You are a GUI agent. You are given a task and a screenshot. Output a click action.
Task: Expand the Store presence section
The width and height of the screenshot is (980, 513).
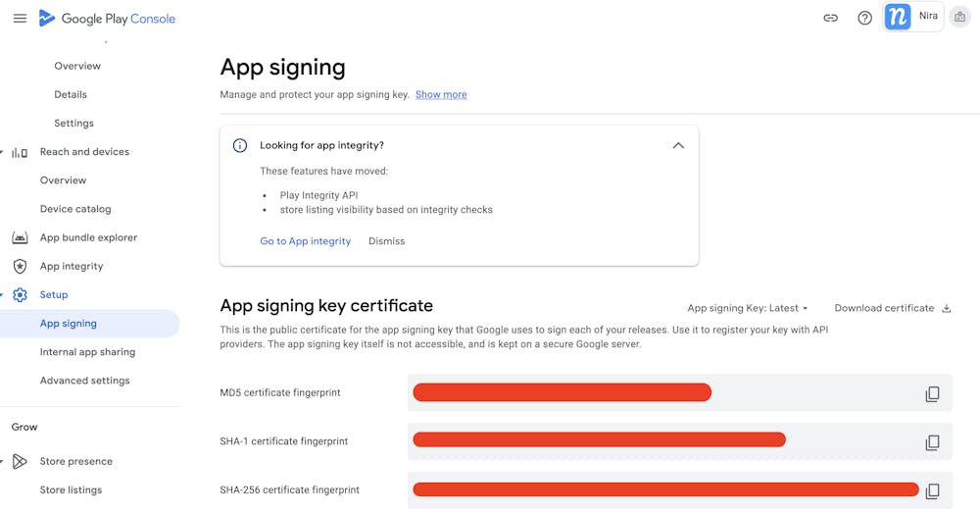(x=3, y=461)
